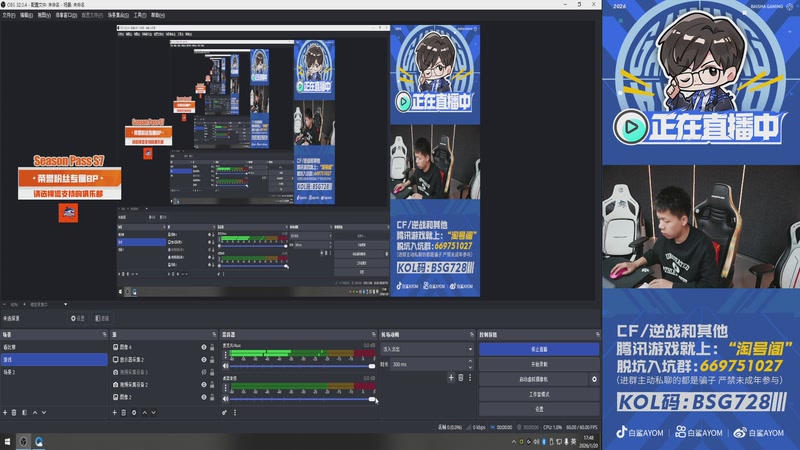Toggle visibility of source 视频采集设备 2
This screenshot has width=800, height=450.
click(x=204, y=385)
